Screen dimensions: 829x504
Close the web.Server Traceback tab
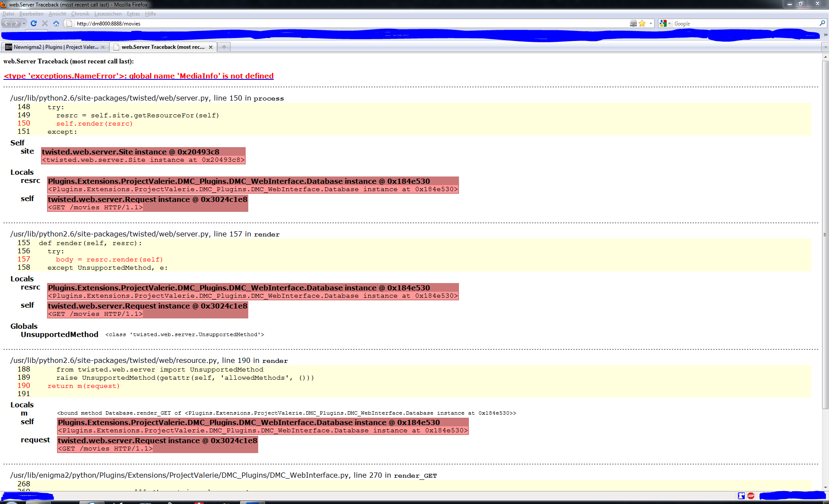point(211,47)
